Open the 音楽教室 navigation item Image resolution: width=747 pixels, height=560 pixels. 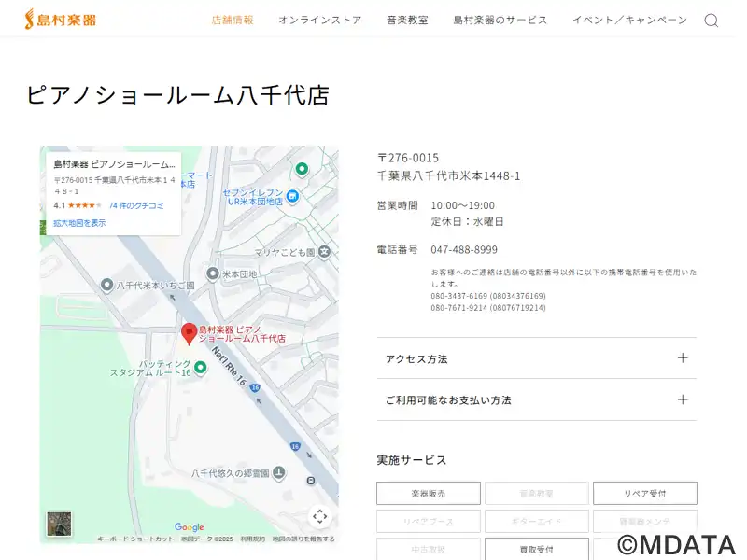click(x=407, y=20)
